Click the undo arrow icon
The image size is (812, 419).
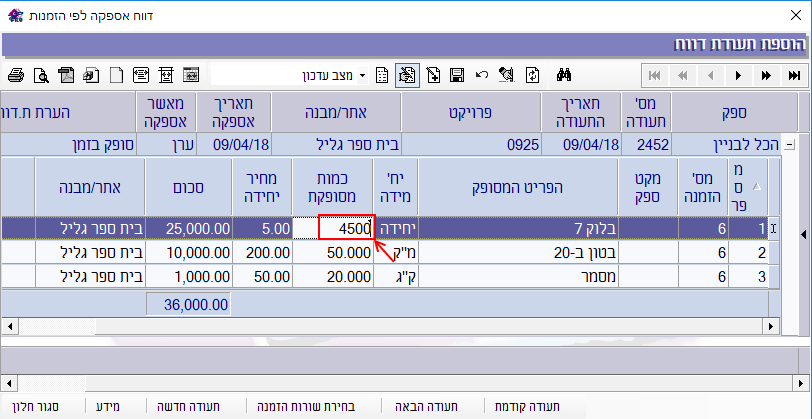pos(482,75)
